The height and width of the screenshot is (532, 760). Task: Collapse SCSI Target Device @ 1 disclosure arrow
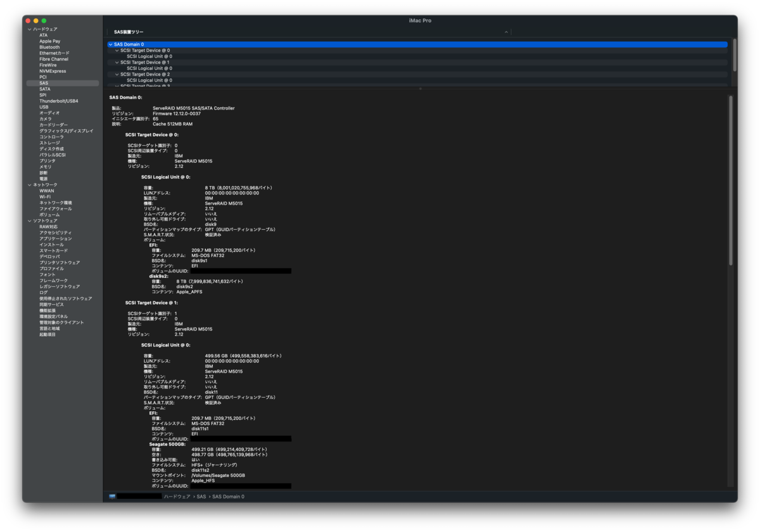(117, 62)
